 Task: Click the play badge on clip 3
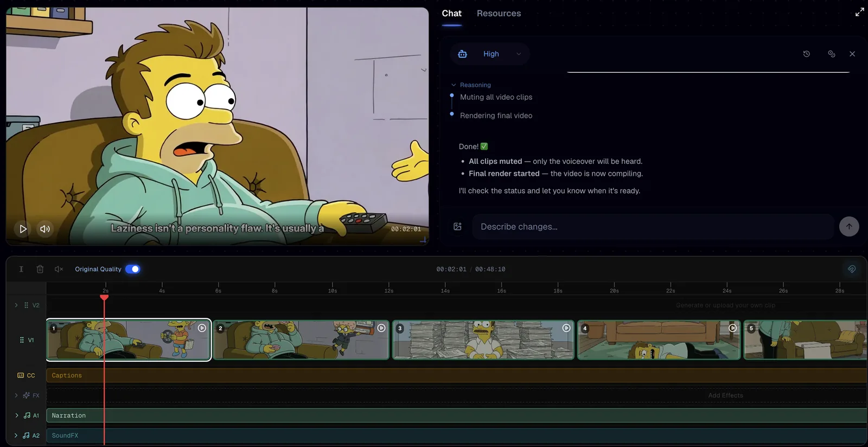pyautogui.click(x=566, y=328)
